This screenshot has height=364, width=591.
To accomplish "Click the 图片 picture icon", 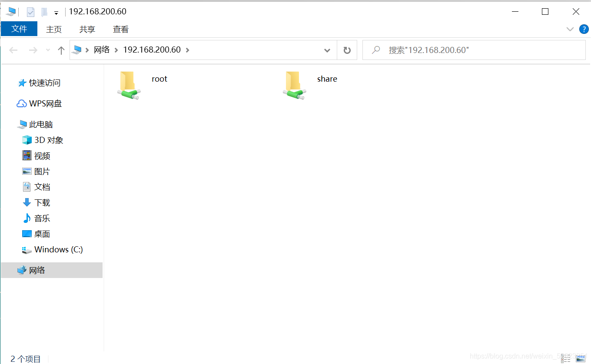I will [x=27, y=171].
